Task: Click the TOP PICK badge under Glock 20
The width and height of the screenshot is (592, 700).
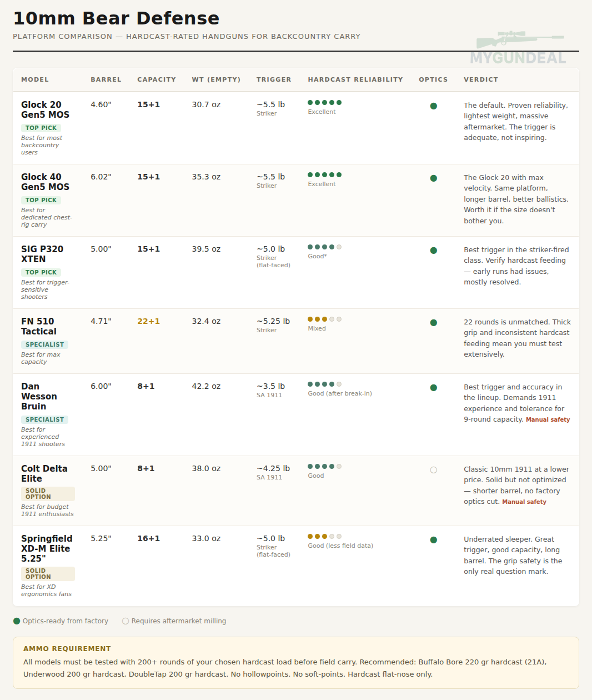Action: click(x=41, y=128)
